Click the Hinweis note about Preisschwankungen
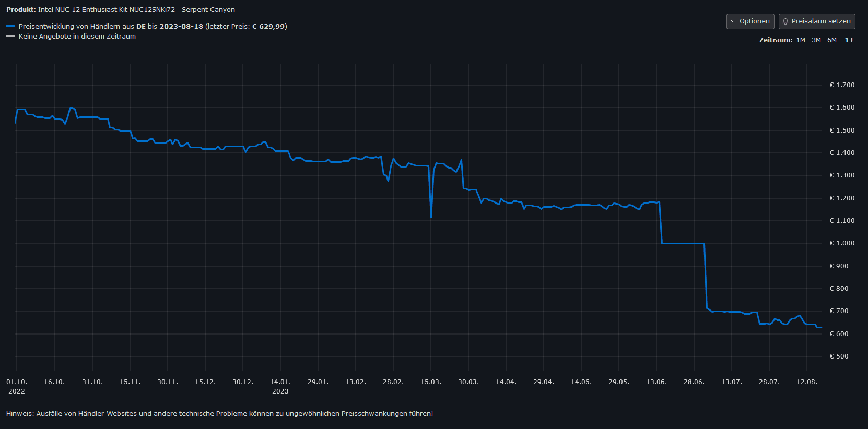The image size is (868, 429). tap(219, 414)
